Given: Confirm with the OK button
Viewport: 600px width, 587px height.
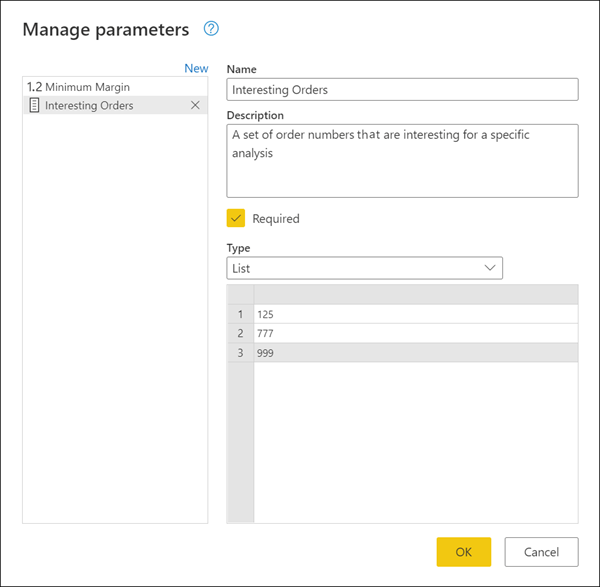Looking at the screenshot, I should (463, 552).
